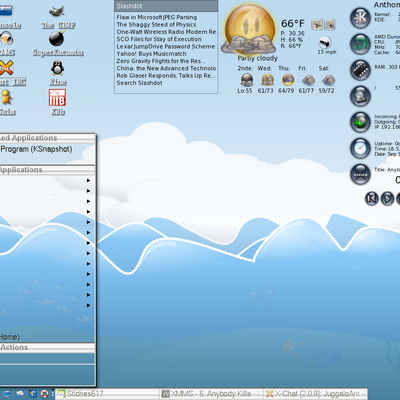Open headline Zero Gravity Flights for the Res...

161,61
